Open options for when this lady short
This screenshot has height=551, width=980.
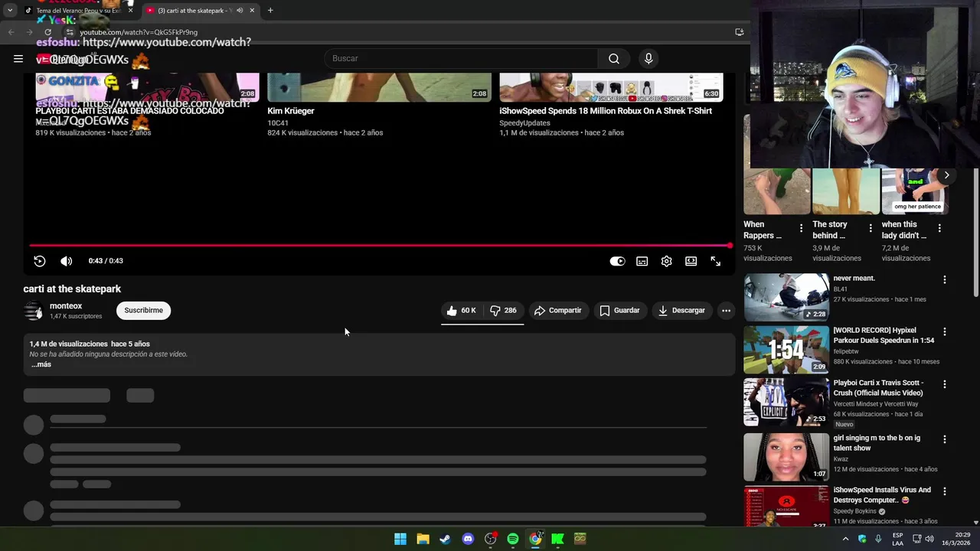(939, 228)
